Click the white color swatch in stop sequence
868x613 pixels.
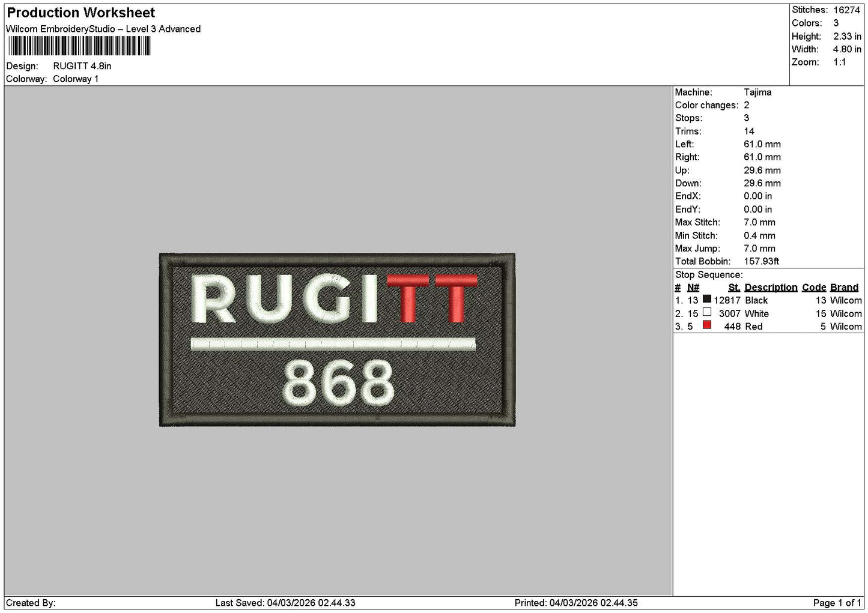coord(707,312)
